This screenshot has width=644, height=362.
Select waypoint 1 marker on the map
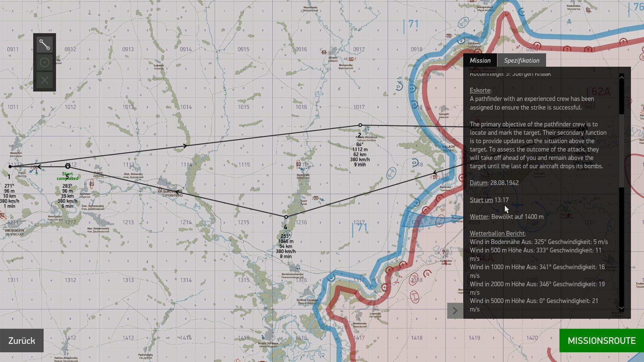pyautogui.click(x=10, y=167)
